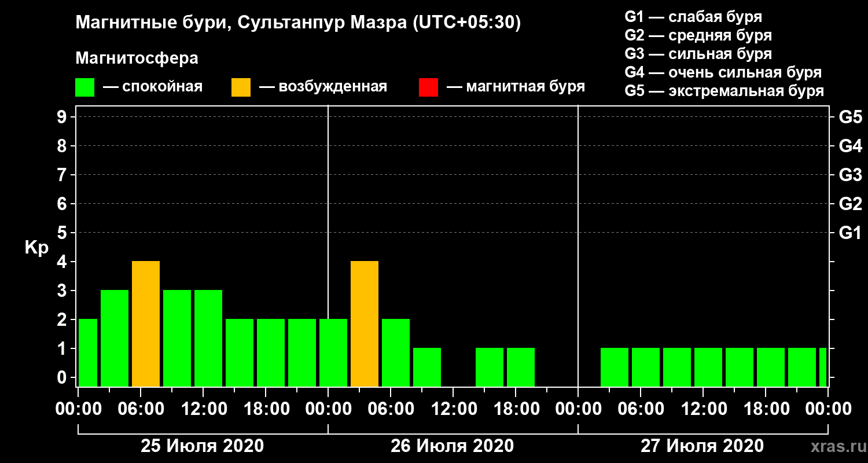Screen dimensions: 868x463
Task: Click the 'Kp' axis label
Action: point(36,248)
